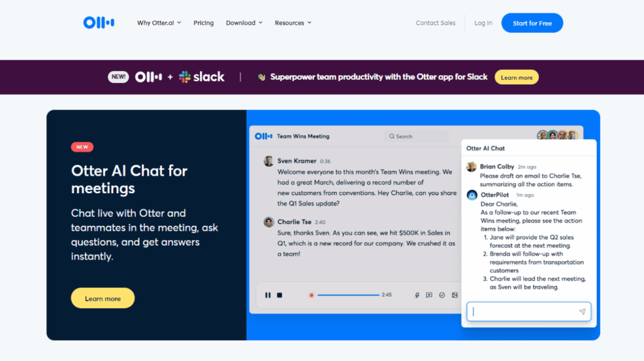Click the Otter.ai logo in the header

(x=99, y=23)
